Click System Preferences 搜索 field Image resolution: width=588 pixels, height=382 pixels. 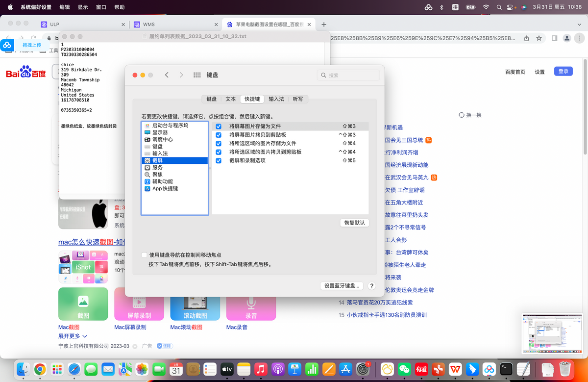(348, 75)
